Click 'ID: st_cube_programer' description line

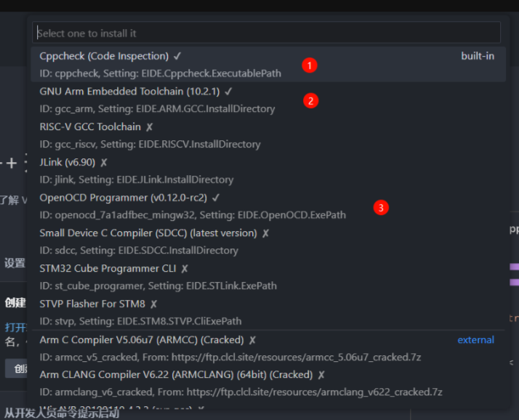(158, 286)
